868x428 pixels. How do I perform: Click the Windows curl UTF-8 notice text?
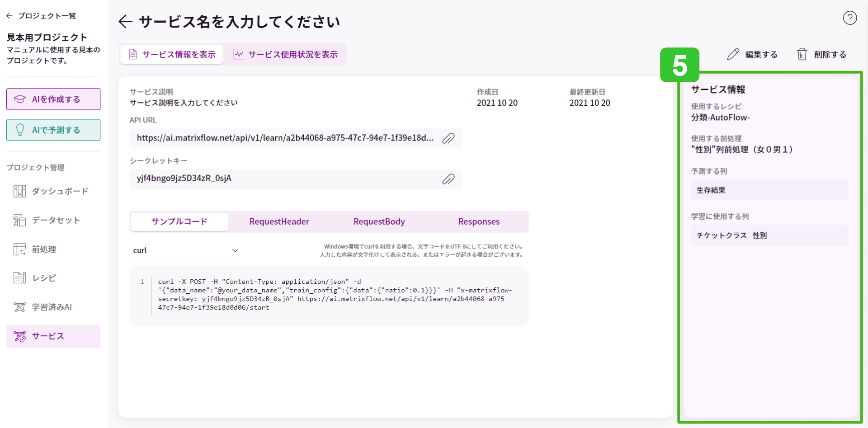421,250
